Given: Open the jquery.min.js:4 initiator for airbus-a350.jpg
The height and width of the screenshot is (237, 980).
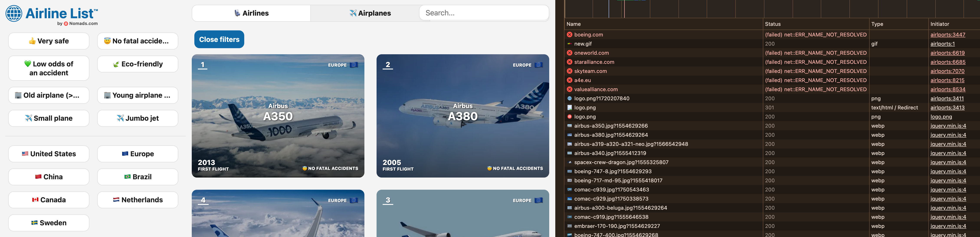Looking at the screenshot, I should point(948,126).
